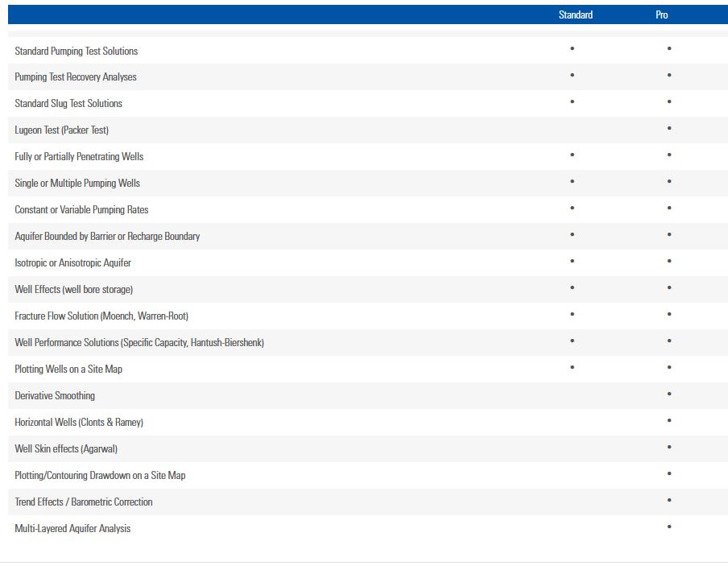Click the Standard bullet for Pumping Test Recovery Analyses
This screenshot has height=574, width=728.
point(572,75)
